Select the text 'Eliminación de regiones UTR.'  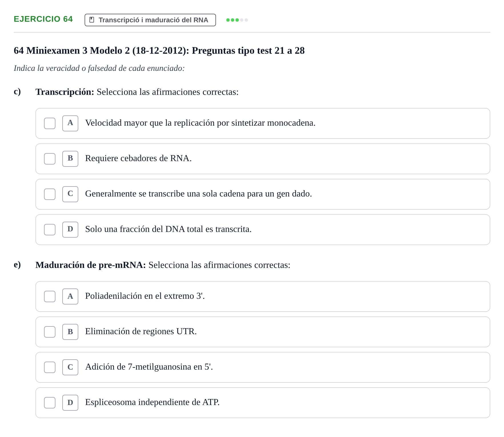tap(141, 331)
